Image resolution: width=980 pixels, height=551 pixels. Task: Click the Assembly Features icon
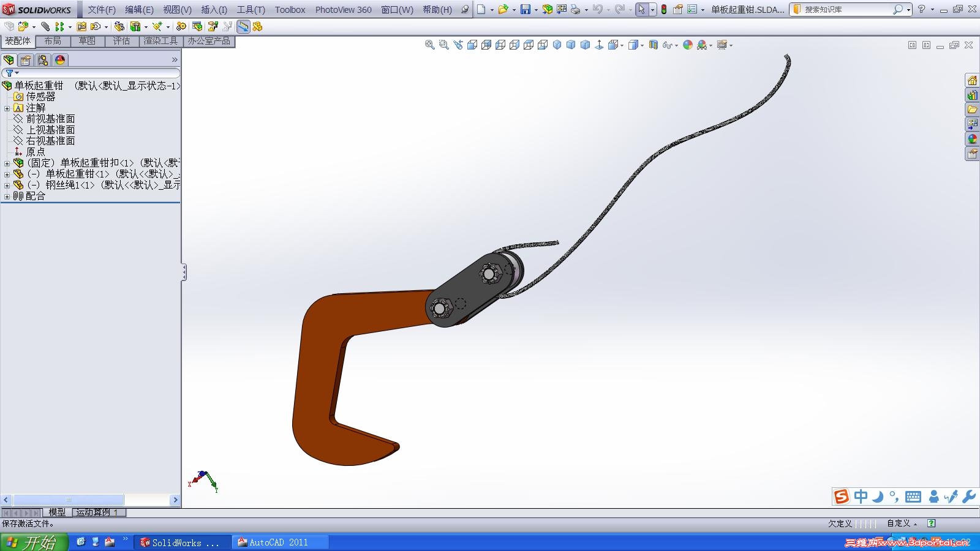coord(135,26)
